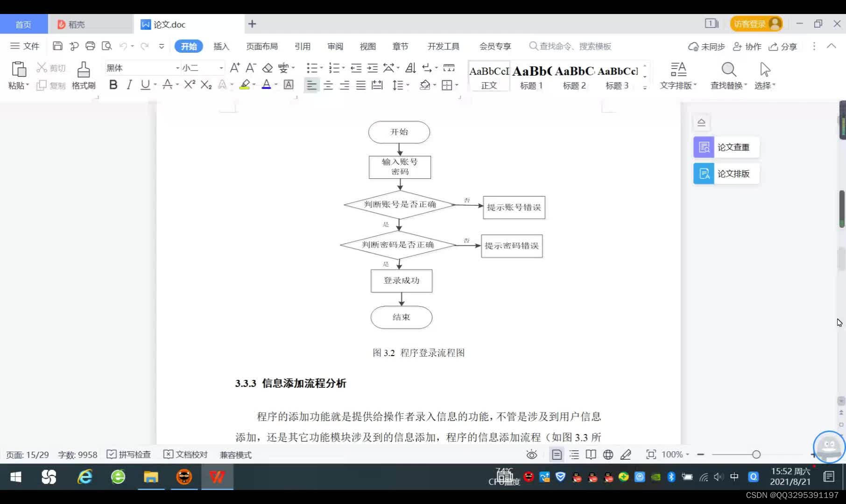Apply Superscript formatting
Viewport: 846px width, 504px height.
(190, 84)
